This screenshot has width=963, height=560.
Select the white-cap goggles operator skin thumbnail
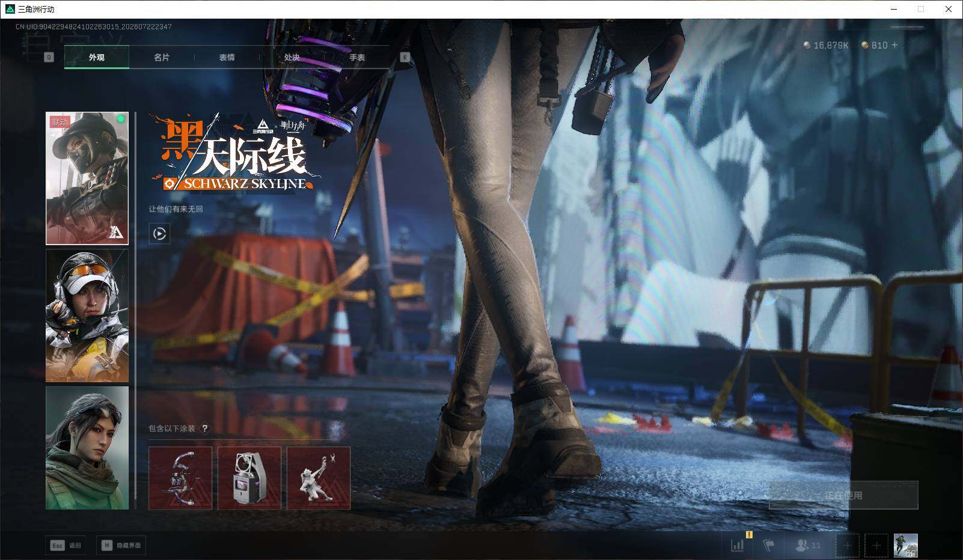pos(87,315)
